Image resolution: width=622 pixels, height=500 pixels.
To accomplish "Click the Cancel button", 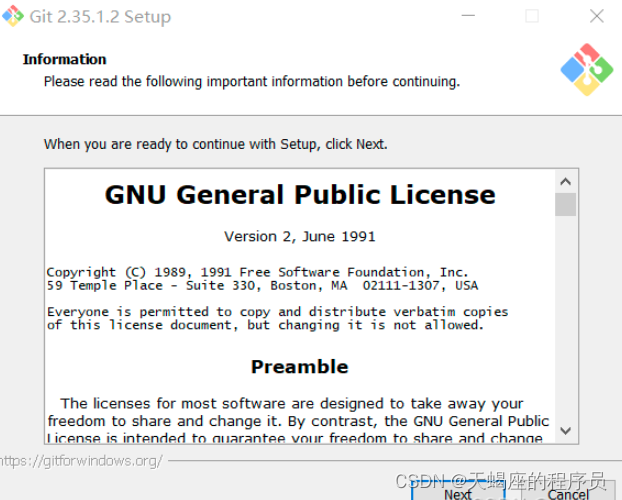I will pyautogui.click(x=568, y=492).
